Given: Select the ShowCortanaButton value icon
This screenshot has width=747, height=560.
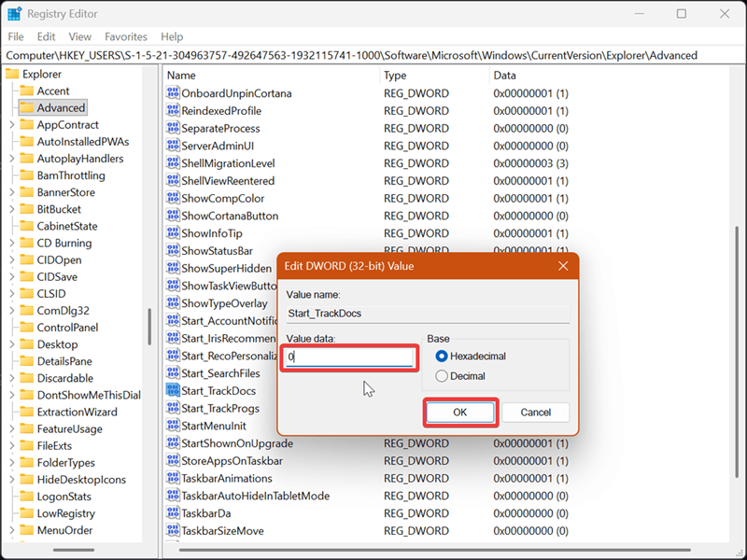Looking at the screenshot, I should pos(173,216).
